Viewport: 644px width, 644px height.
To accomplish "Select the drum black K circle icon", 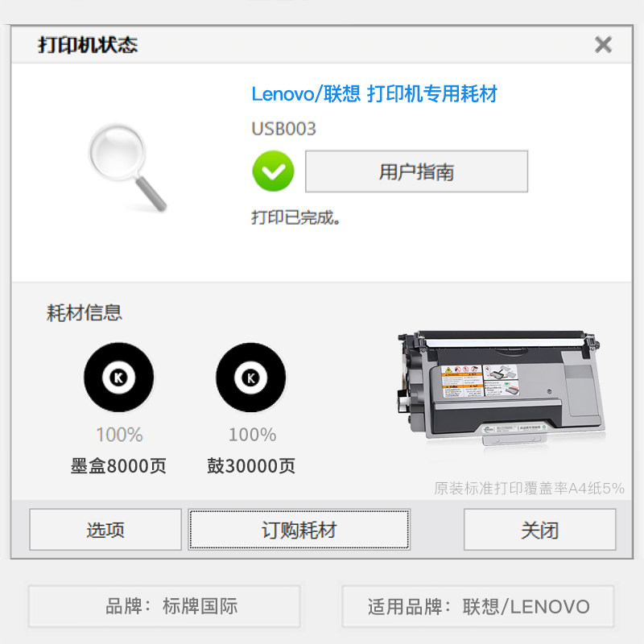I will coord(251,377).
